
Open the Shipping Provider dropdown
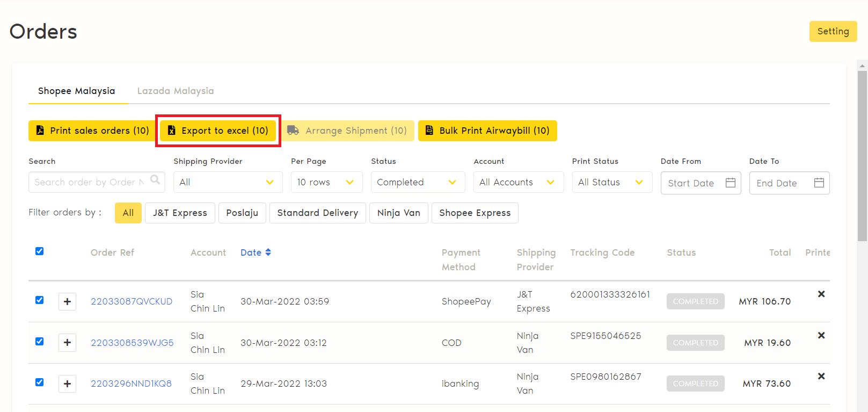pos(228,182)
